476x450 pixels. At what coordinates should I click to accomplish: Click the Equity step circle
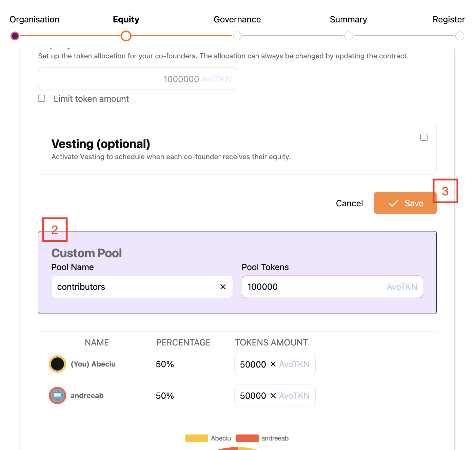126,36
